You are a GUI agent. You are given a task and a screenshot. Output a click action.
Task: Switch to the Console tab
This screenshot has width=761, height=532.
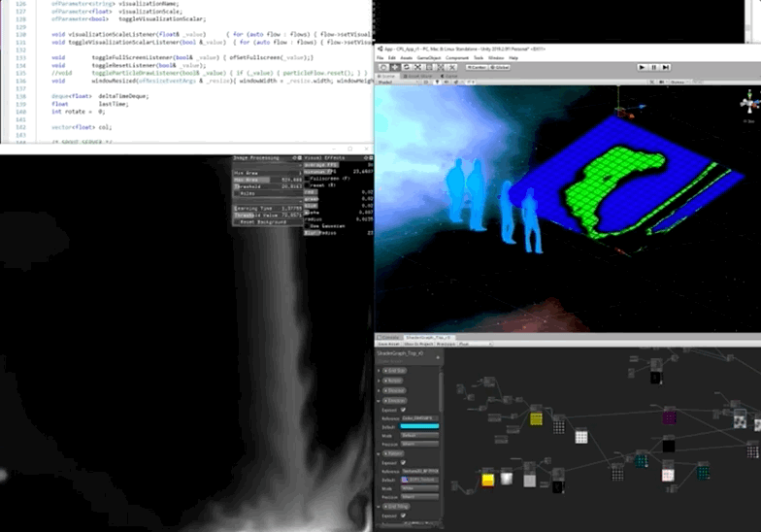click(388, 338)
